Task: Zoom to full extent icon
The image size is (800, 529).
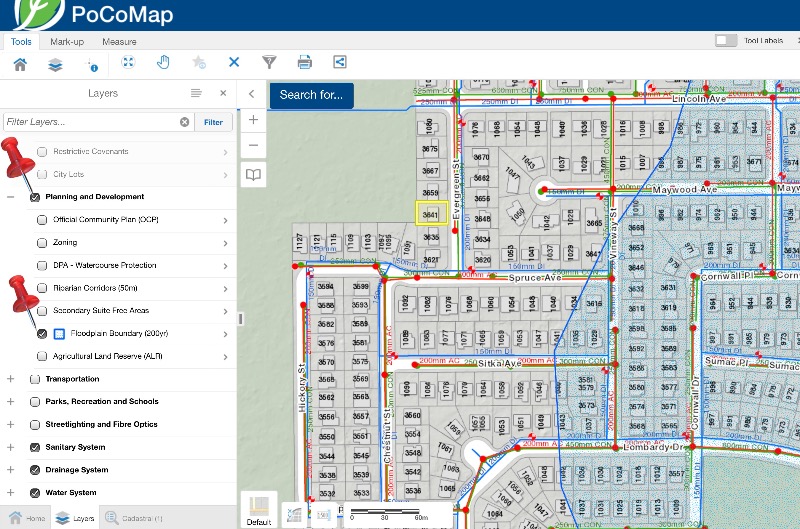Action: (x=128, y=62)
